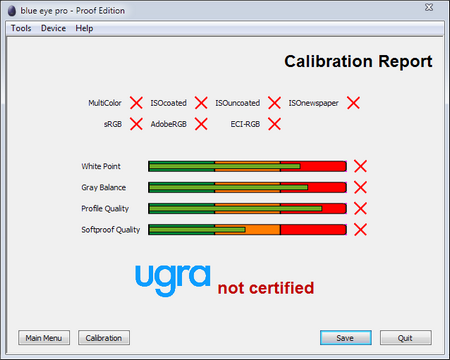Save the calibration report
Image resolution: width=450 pixels, height=360 pixels.
346,338
